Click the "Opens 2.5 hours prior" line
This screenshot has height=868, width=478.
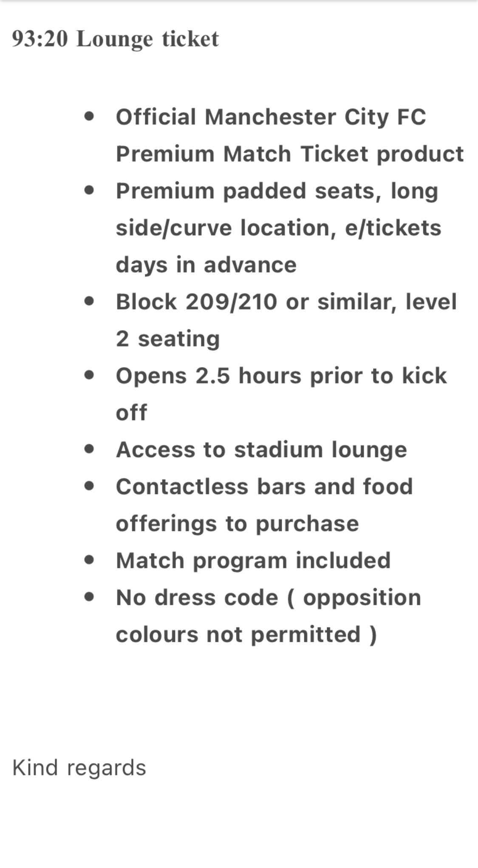click(281, 376)
